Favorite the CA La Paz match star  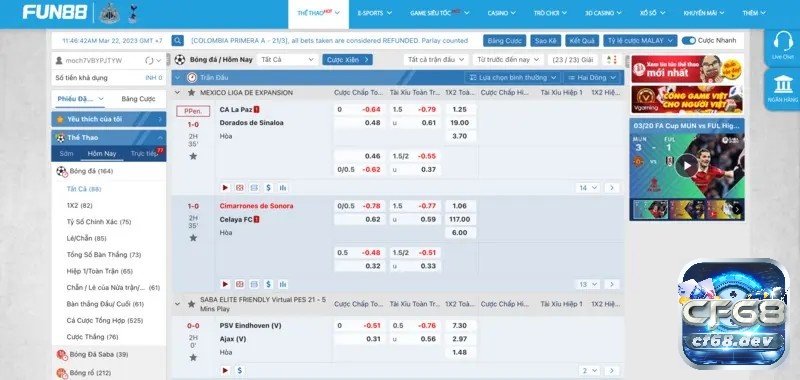[x=193, y=156]
